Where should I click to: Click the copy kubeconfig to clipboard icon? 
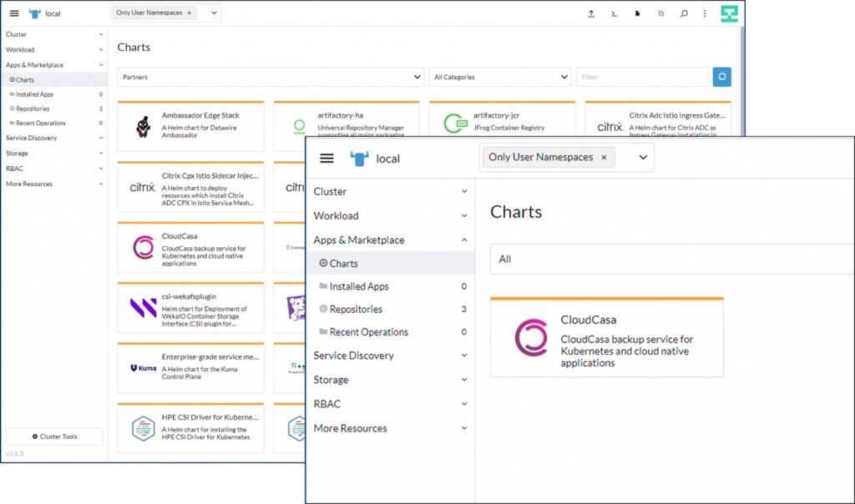(660, 13)
